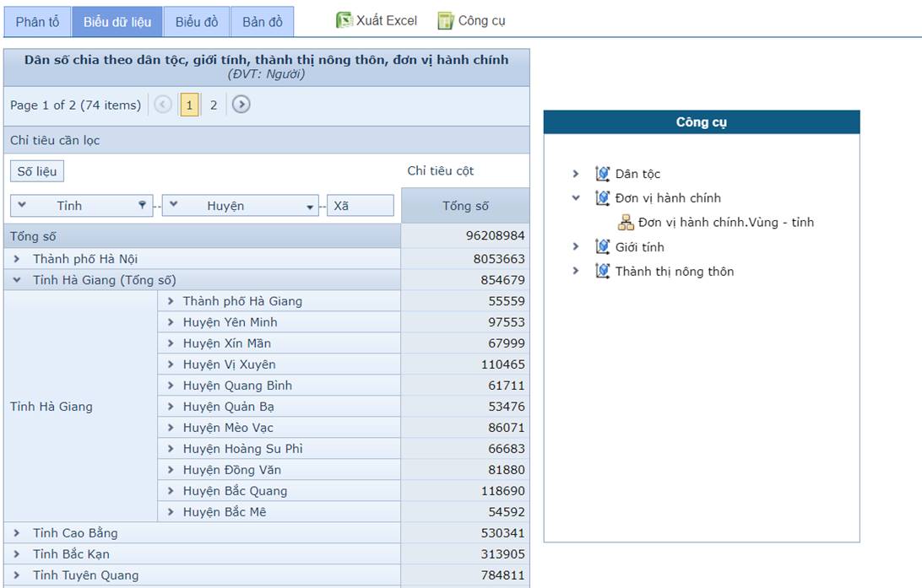Click the Vùng - tỉnh hierarchy icon
This screenshot has height=588, width=922.
click(626, 223)
